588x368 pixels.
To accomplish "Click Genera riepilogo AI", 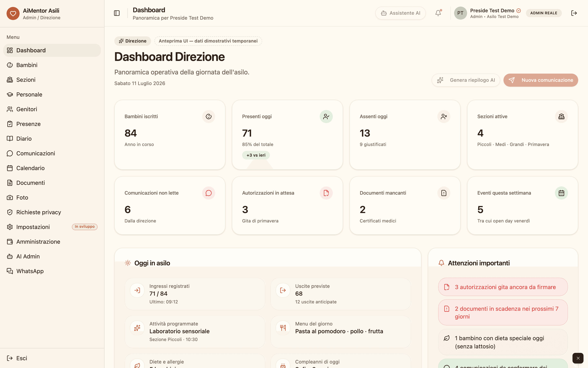I will point(466,80).
